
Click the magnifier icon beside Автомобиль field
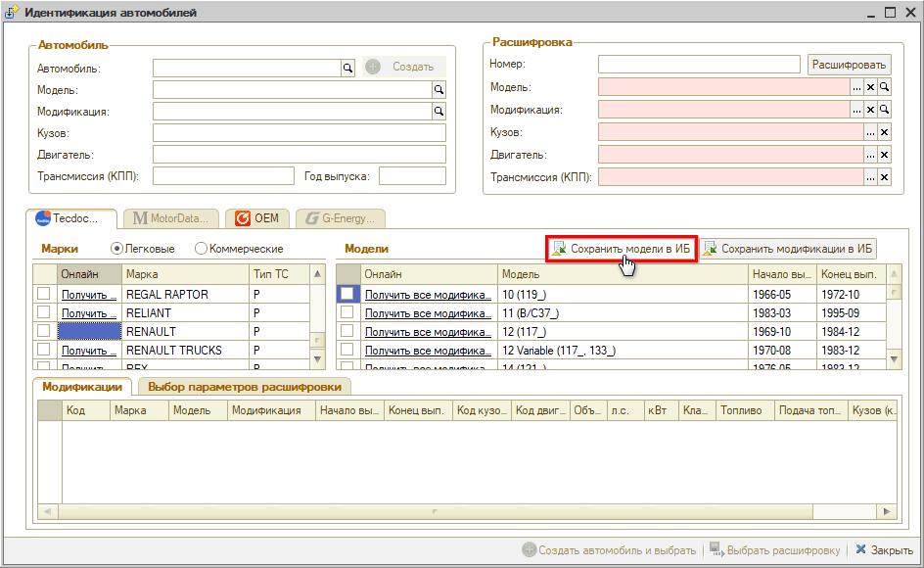346,67
